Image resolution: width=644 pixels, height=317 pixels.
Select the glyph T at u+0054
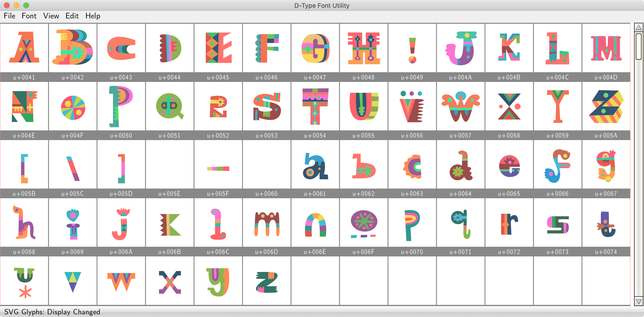(315, 106)
